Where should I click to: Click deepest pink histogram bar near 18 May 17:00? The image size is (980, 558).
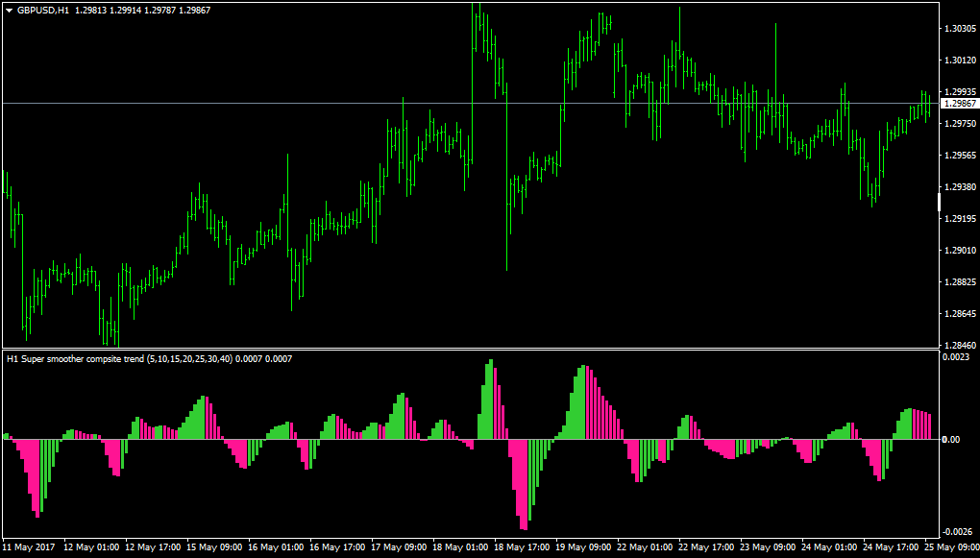pos(524,484)
